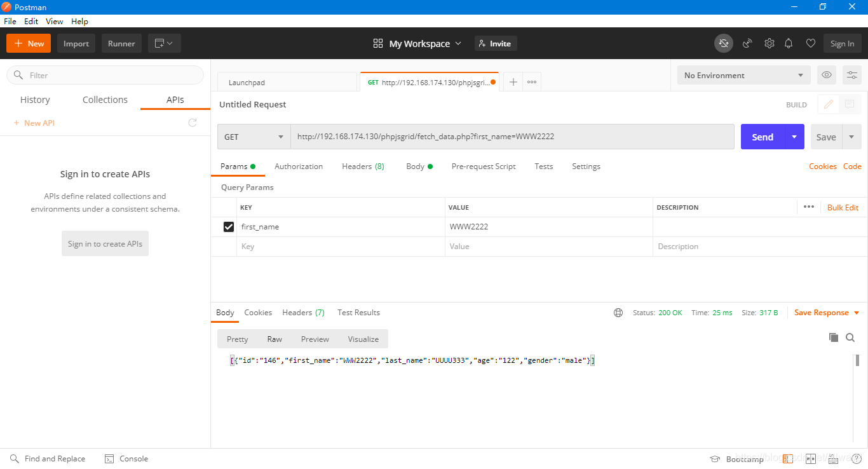
Task: Open the search response icon (magnifier)
Action: pos(850,337)
